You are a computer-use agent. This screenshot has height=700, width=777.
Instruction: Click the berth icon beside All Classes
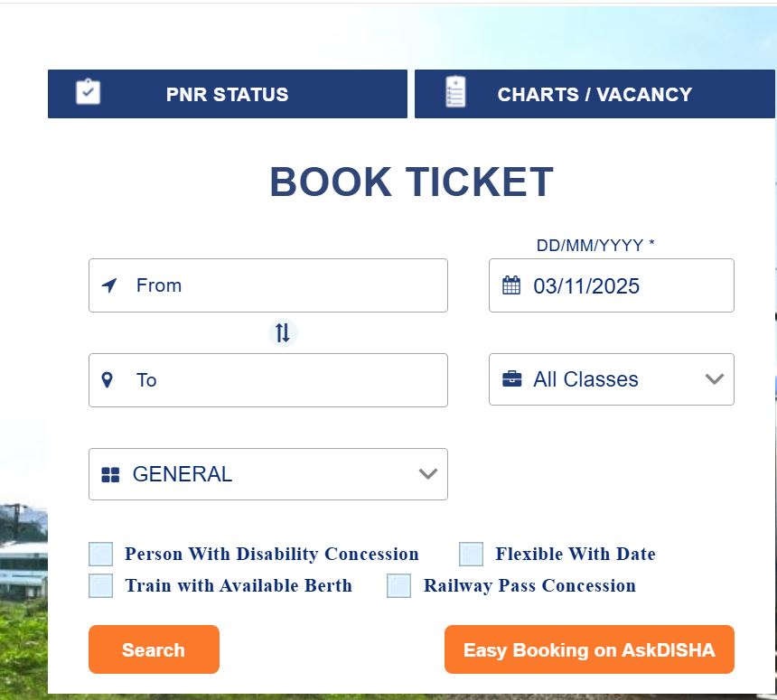(510, 379)
